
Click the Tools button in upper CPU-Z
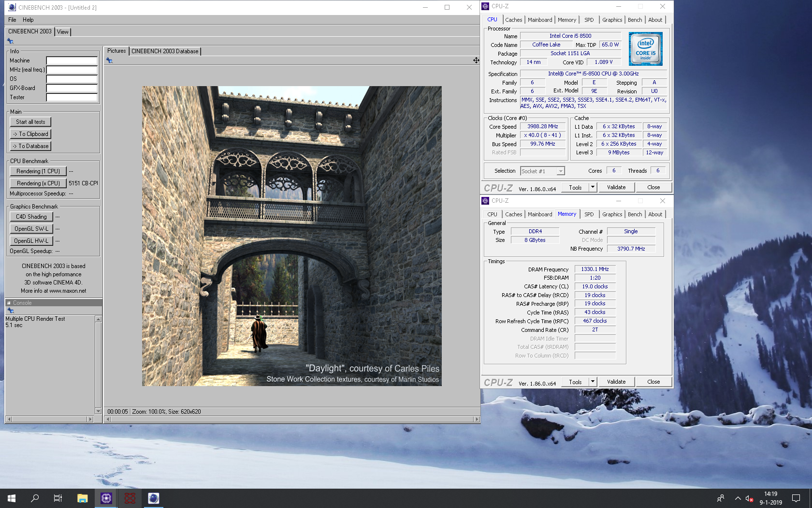pos(575,187)
